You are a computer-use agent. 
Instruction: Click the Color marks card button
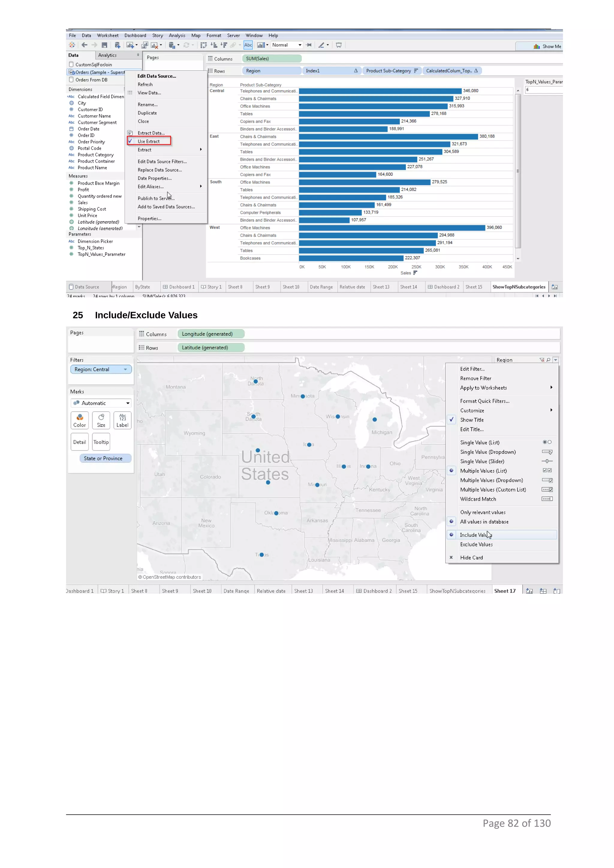click(x=79, y=420)
